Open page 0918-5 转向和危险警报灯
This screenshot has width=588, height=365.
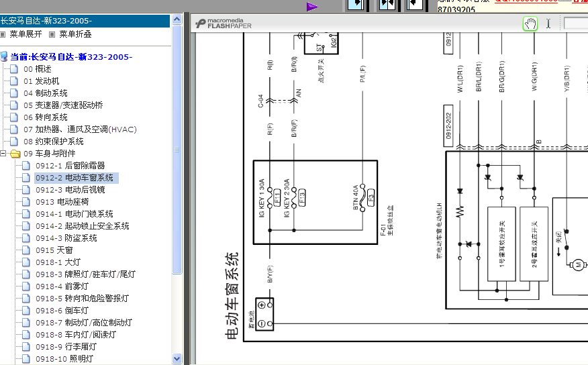pyautogui.click(x=82, y=299)
